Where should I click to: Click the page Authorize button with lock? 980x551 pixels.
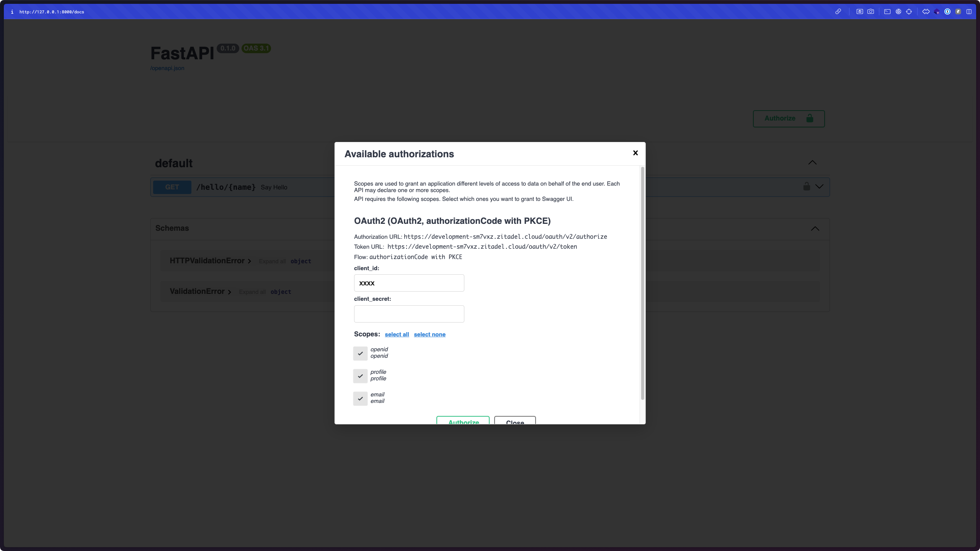pos(789,119)
